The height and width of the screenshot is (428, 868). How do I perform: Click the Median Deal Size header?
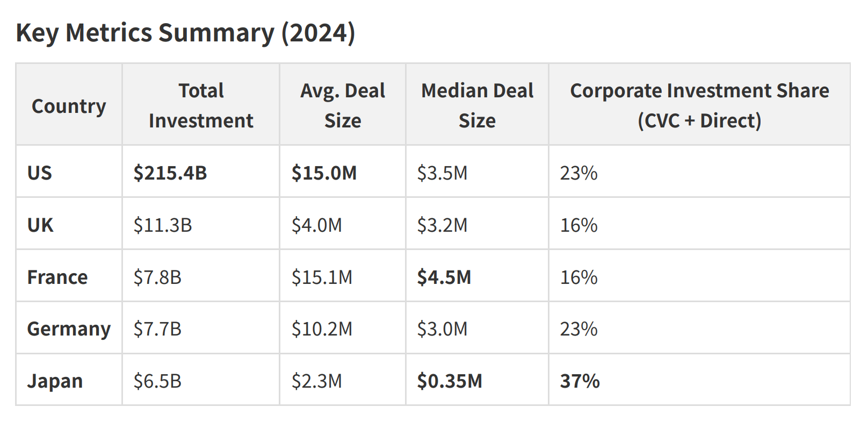click(477, 105)
